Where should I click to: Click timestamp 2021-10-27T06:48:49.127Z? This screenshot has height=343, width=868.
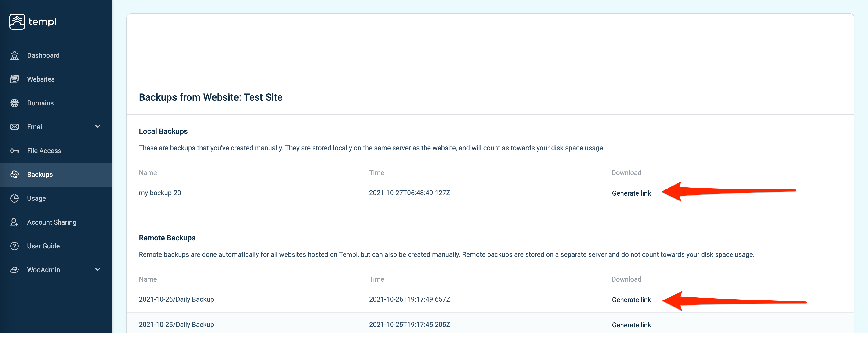pyautogui.click(x=409, y=193)
